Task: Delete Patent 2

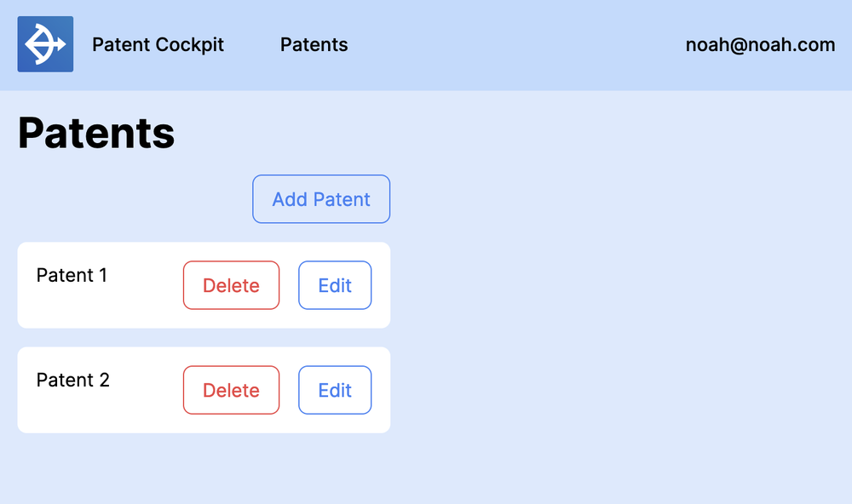Action: tap(231, 390)
